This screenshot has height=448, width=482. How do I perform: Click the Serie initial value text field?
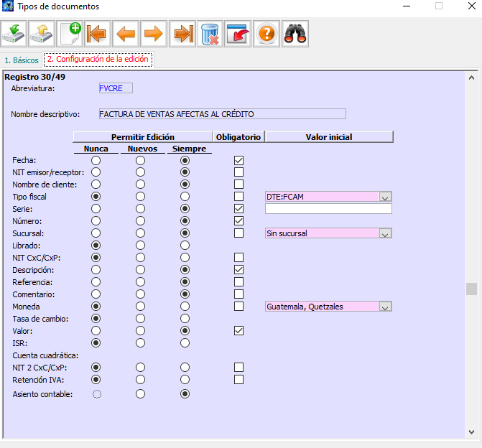click(328, 209)
